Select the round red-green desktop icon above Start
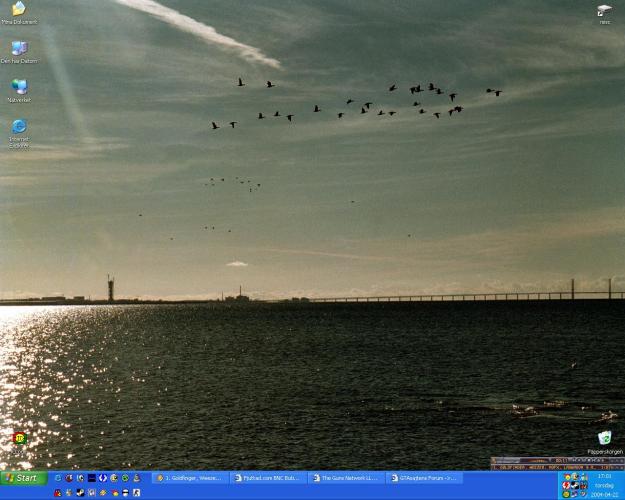The width and height of the screenshot is (625, 500). click(x=19, y=438)
